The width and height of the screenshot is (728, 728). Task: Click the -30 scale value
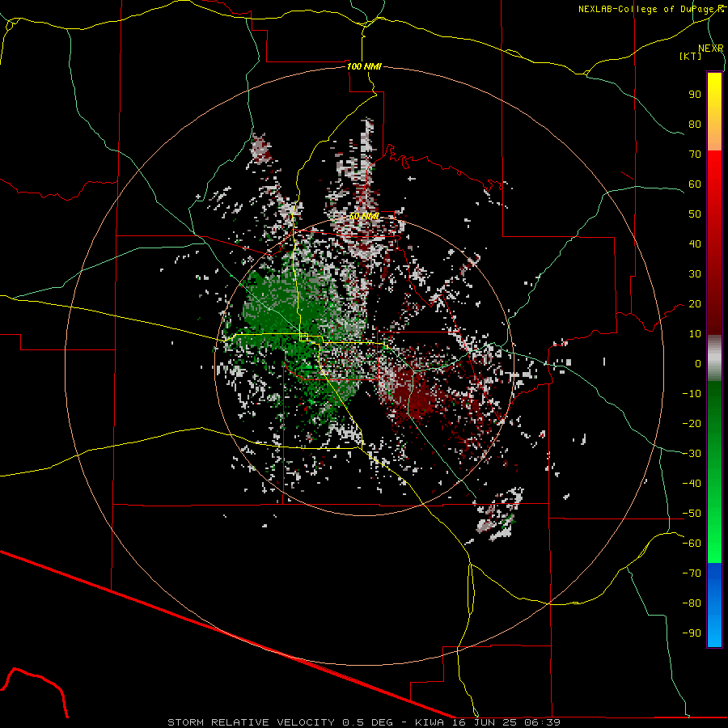(x=692, y=454)
